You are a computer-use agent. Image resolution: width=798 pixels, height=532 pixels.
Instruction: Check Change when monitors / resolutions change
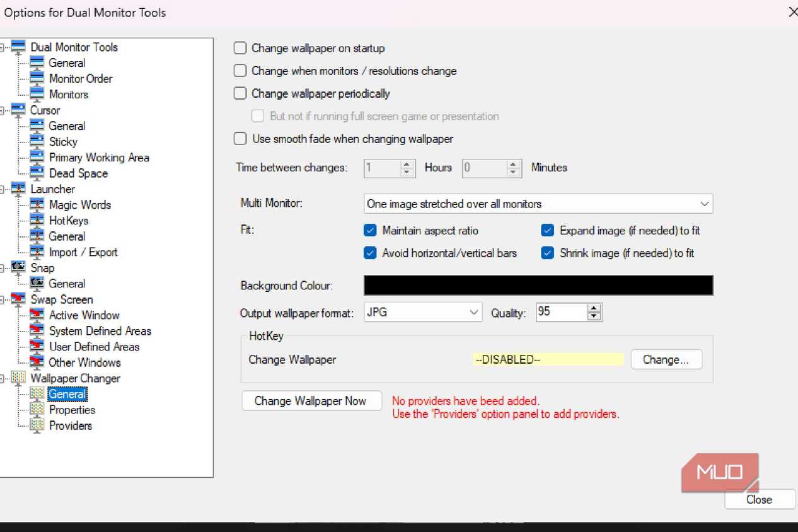tap(240, 71)
